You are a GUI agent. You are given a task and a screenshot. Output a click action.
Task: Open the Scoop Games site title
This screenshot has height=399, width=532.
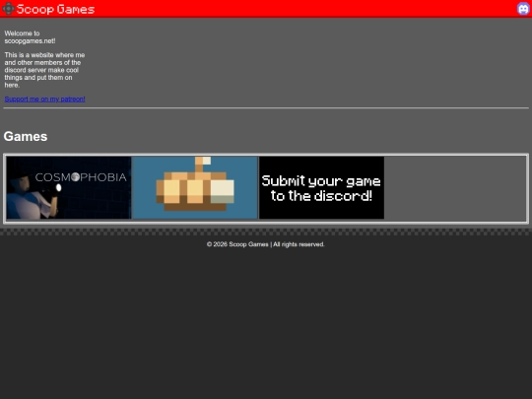click(x=55, y=9)
